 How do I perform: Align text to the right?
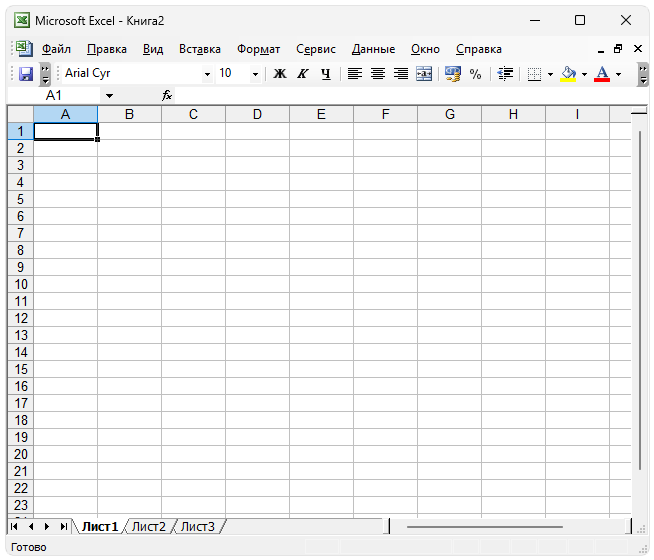(x=401, y=74)
